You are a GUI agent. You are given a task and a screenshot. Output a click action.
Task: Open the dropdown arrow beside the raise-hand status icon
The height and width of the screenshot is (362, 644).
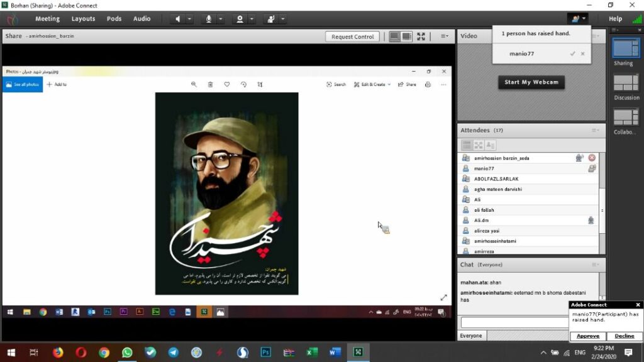click(x=283, y=19)
